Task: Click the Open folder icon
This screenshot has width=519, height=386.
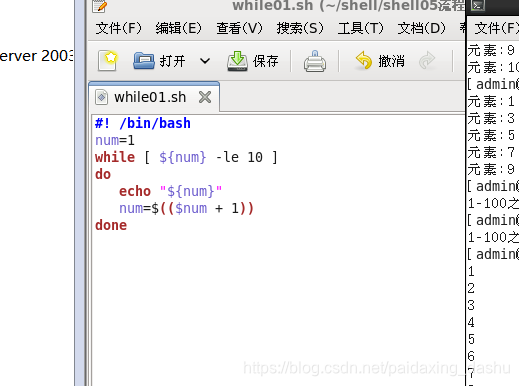Action: [x=144, y=61]
